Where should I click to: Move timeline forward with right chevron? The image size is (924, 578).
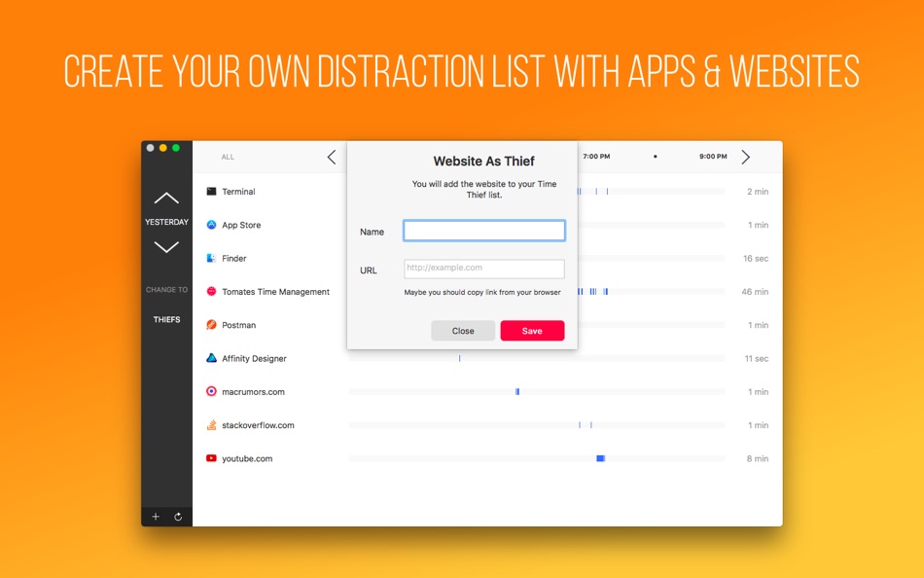click(745, 157)
